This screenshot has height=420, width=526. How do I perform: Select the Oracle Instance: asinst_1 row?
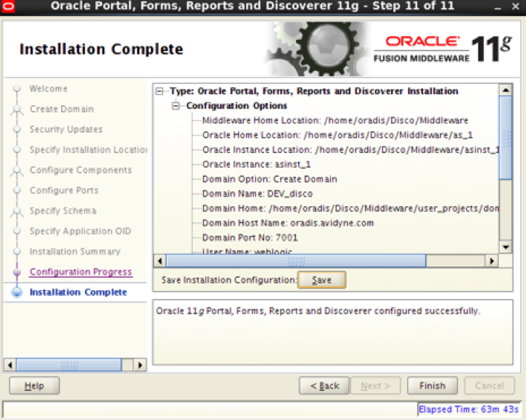(x=256, y=165)
